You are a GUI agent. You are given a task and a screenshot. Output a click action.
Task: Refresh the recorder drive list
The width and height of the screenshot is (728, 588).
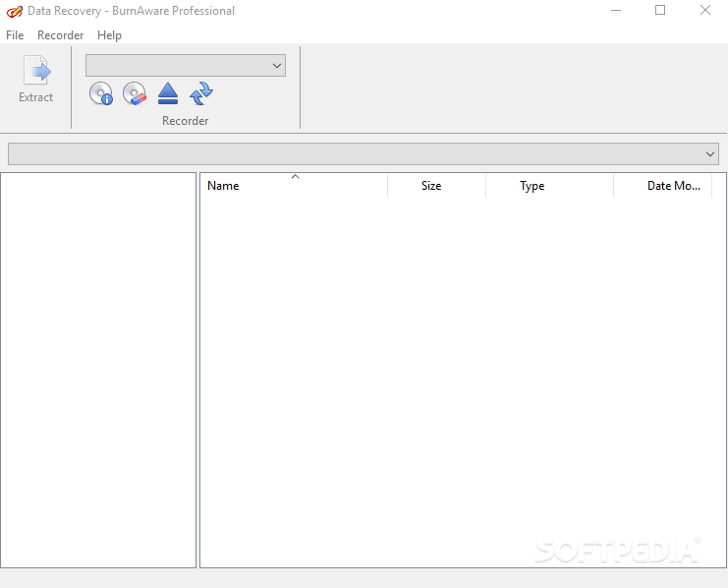click(201, 93)
